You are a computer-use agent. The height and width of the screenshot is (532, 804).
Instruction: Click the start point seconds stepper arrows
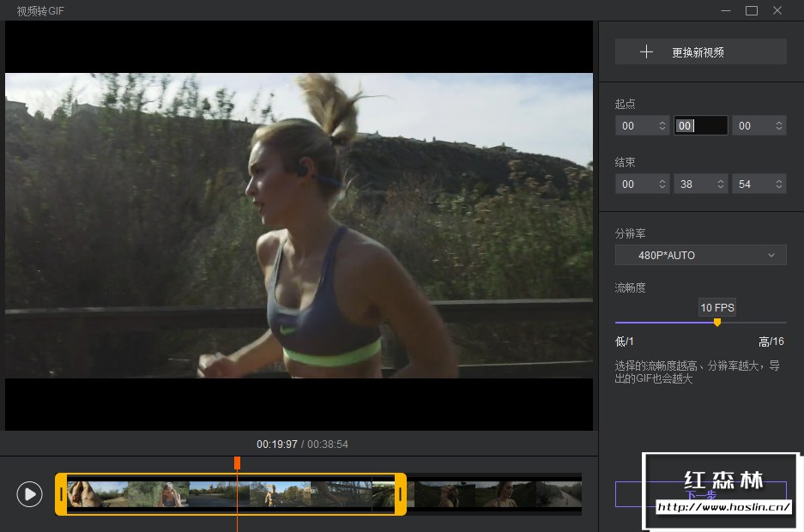point(779,125)
